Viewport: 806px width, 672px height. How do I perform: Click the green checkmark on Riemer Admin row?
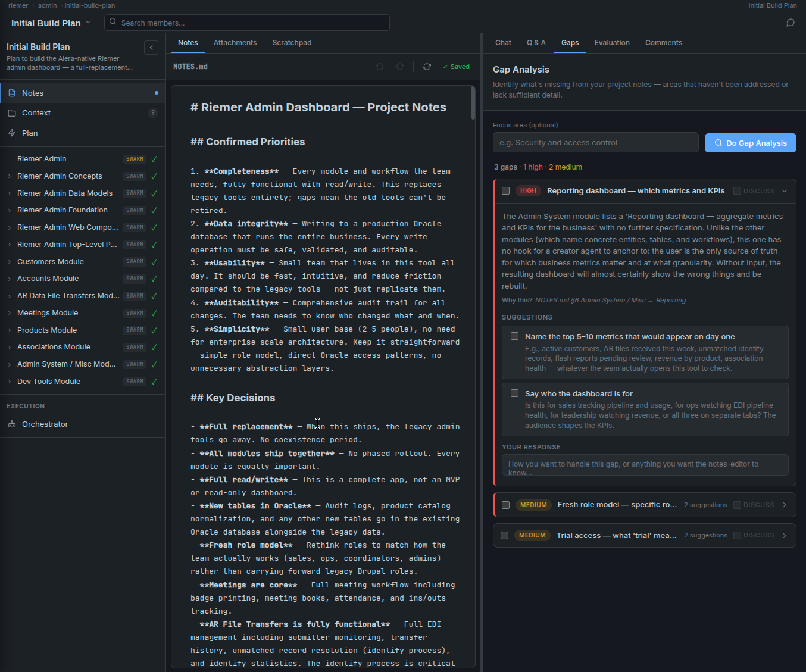point(154,159)
